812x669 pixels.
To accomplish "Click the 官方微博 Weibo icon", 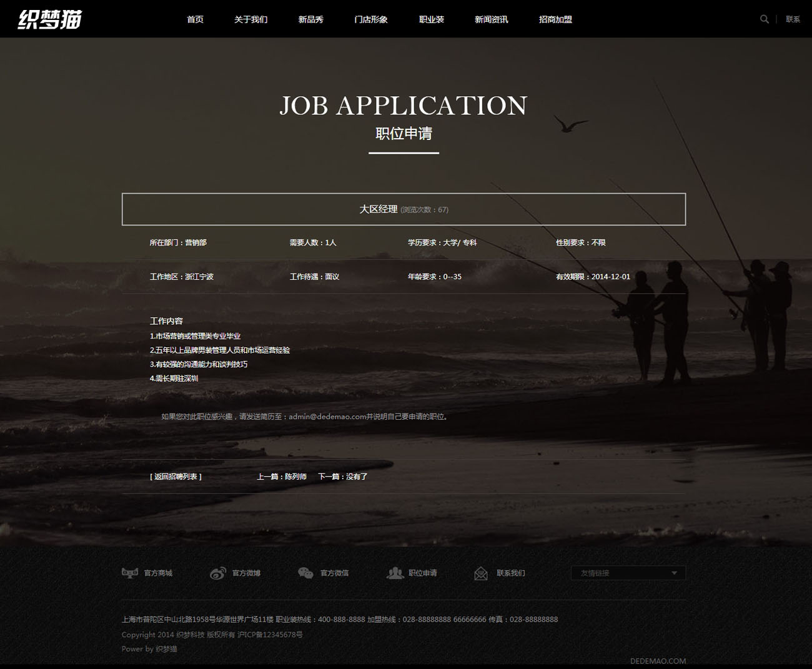I will (x=218, y=573).
